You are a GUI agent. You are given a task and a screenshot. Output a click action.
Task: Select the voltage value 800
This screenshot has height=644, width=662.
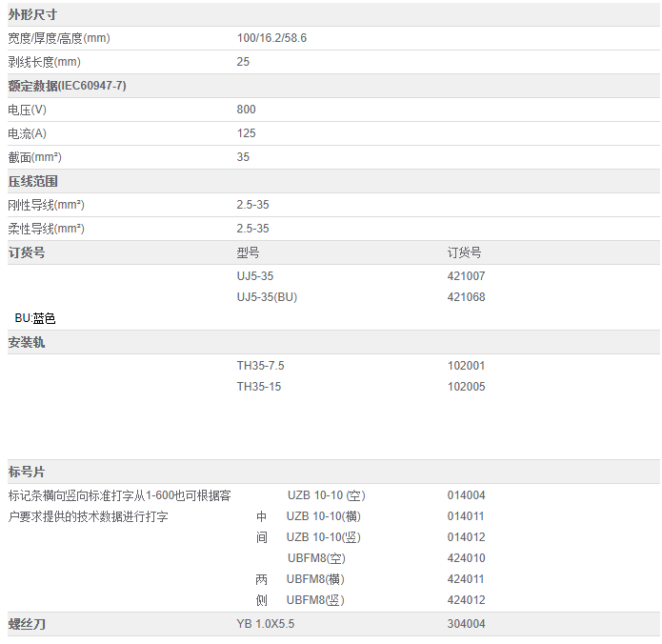(x=246, y=110)
